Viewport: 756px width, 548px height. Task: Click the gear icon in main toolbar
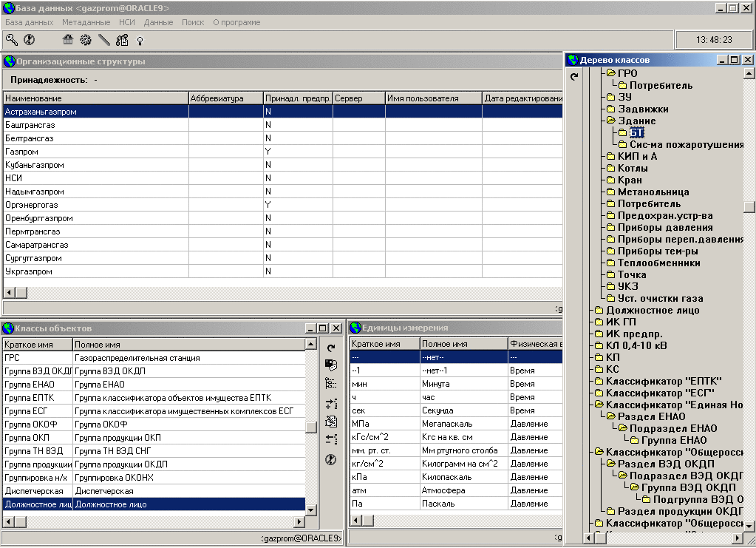point(86,40)
